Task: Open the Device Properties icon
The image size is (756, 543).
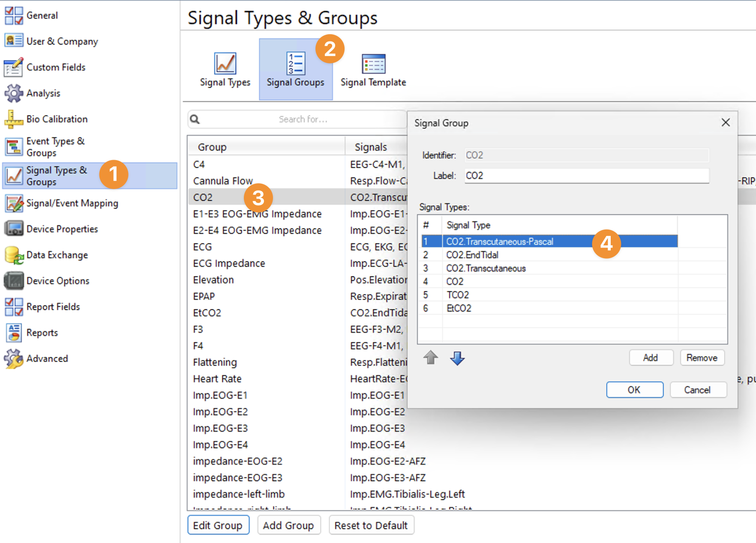Action: [14, 229]
